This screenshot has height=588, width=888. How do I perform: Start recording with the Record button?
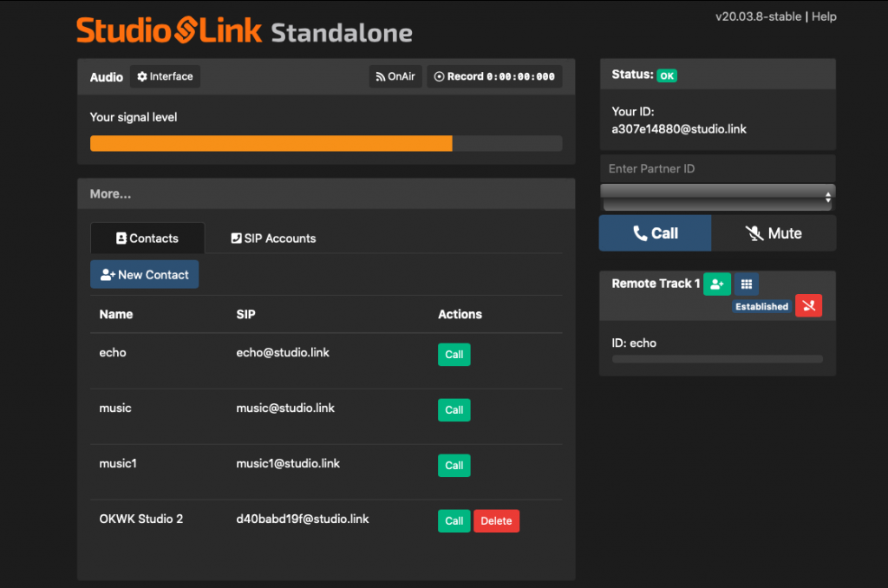tap(494, 76)
